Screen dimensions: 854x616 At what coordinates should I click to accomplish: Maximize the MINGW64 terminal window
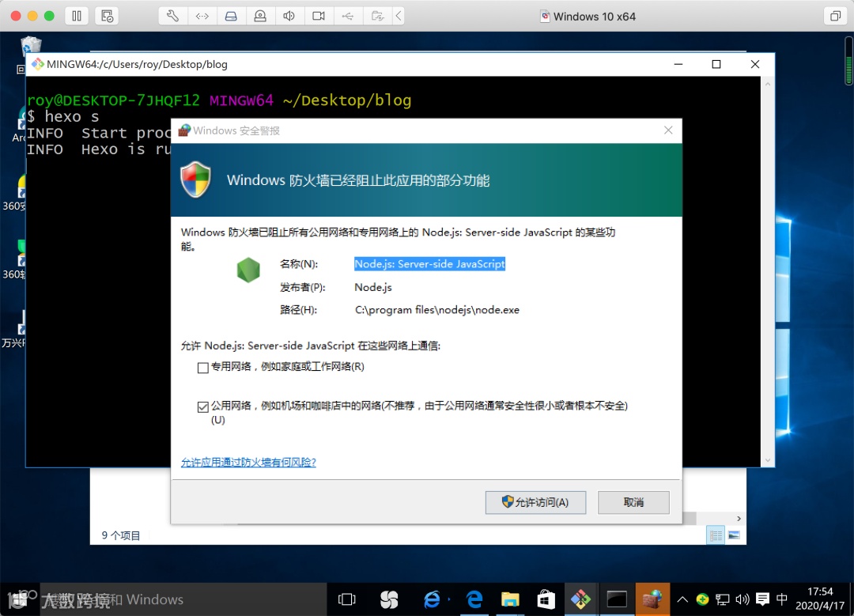pos(716,64)
